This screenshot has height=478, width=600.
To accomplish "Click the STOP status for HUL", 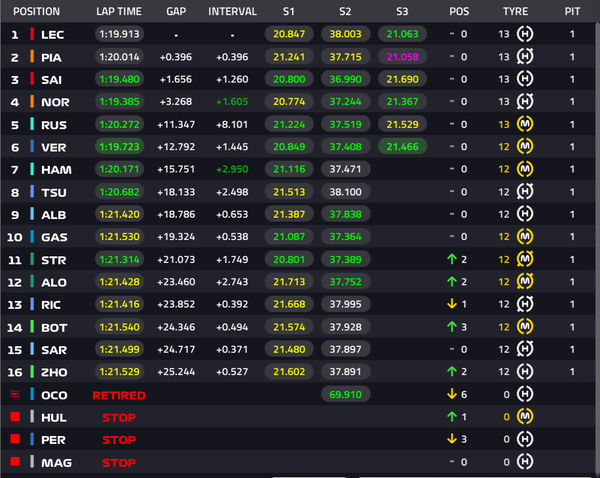I will [x=119, y=418].
